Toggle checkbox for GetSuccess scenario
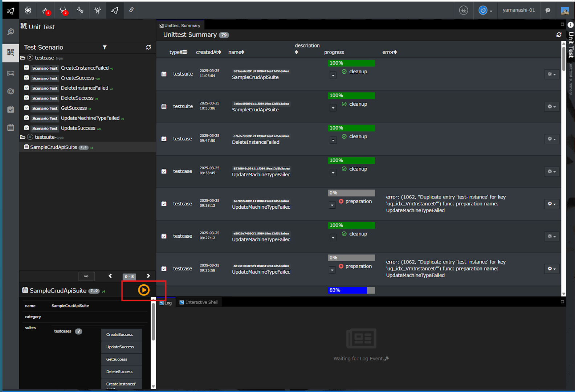Viewport: 575px width, 392px height. [x=26, y=108]
